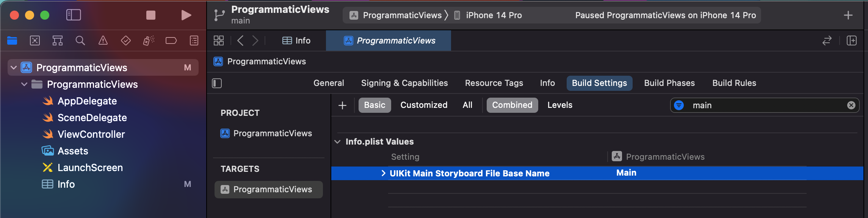Screen dimensions: 868x218
Task: Run the ProgrammaticViews scheme
Action: (186, 15)
